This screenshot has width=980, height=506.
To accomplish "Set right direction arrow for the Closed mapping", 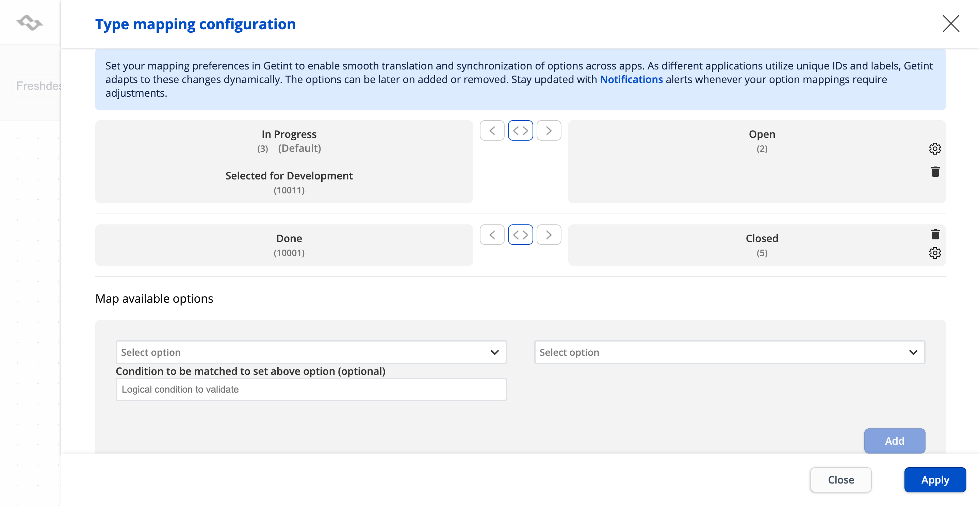I will 549,235.
